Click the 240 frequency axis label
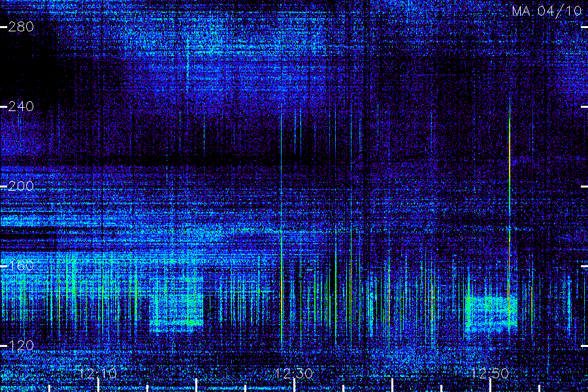The height and width of the screenshot is (392, 588). (21, 106)
